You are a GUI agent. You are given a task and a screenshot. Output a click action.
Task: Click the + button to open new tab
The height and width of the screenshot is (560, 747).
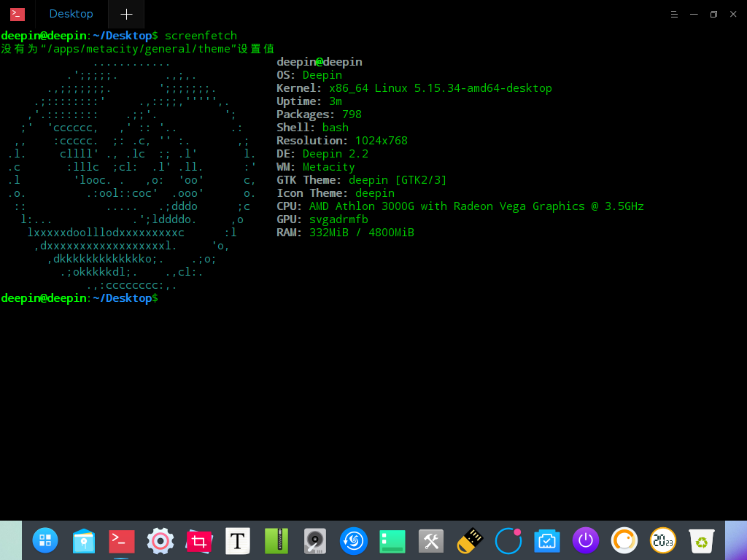tap(125, 14)
